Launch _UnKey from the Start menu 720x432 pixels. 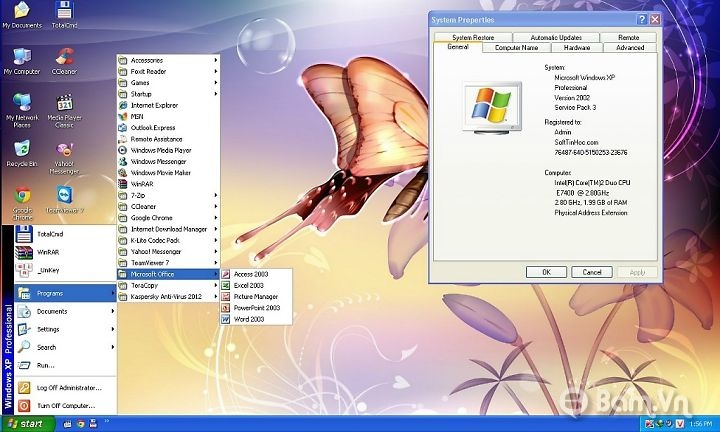tap(65, 270)
